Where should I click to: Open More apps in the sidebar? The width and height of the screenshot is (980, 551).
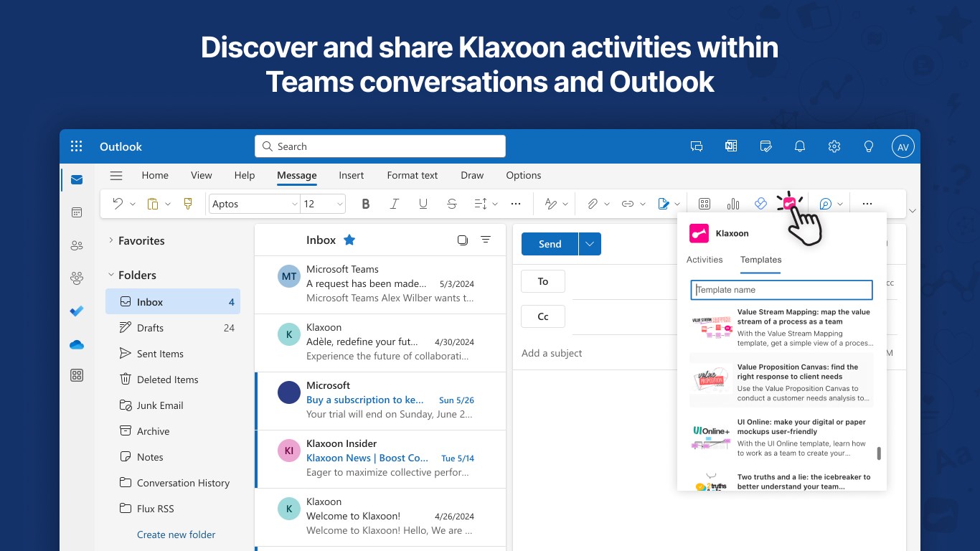(x=77, y=375)
